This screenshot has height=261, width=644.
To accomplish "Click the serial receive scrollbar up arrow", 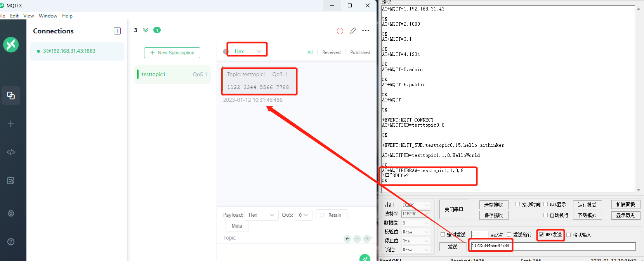I will 639,9.
